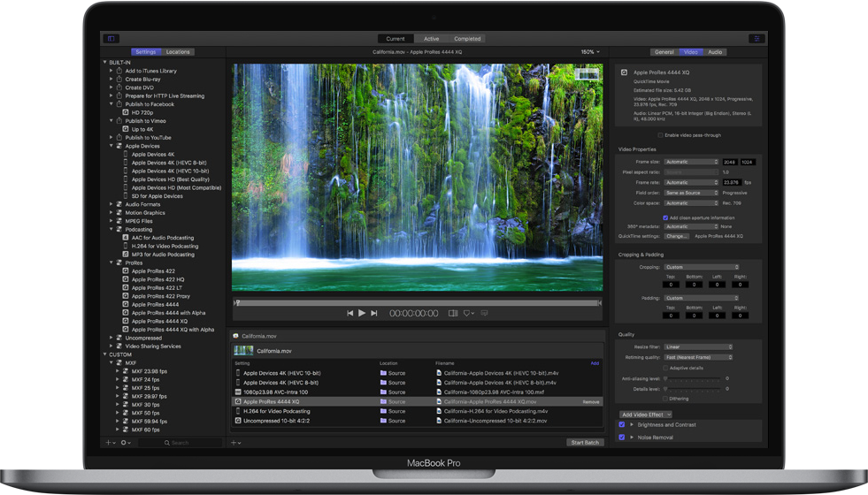The width and height of the screenshot is (868, 495).
Task: Click the skip-to-next button beside Play
Action: (x=374, y=313)
